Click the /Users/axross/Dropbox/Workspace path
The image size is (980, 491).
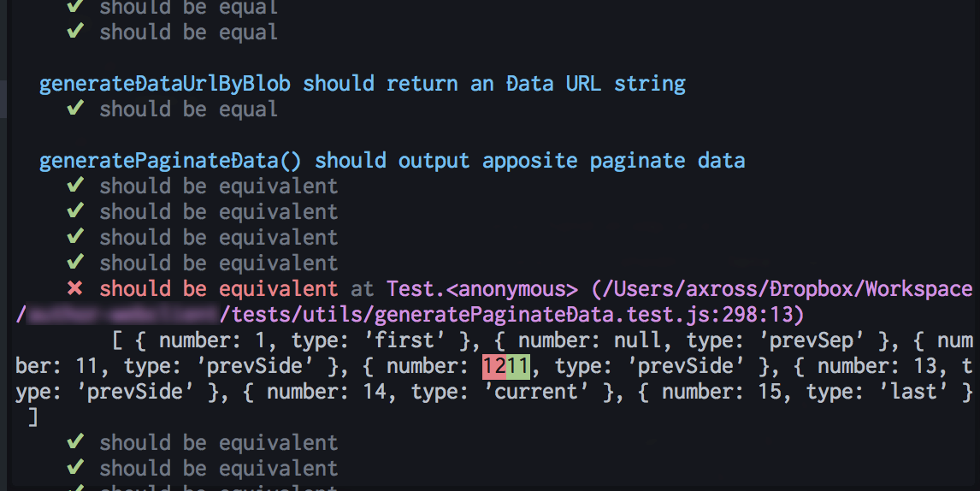pyautogui.click(x=782, y=289)
